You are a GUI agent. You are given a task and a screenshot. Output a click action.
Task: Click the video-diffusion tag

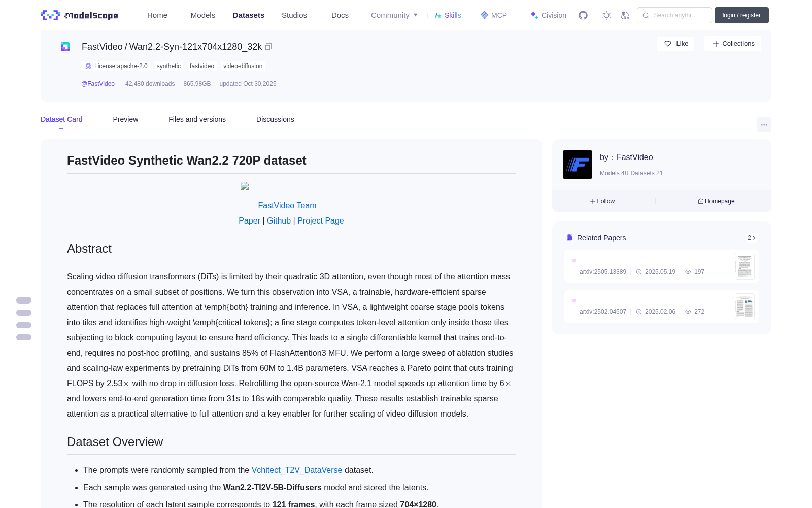click(243, 66)
